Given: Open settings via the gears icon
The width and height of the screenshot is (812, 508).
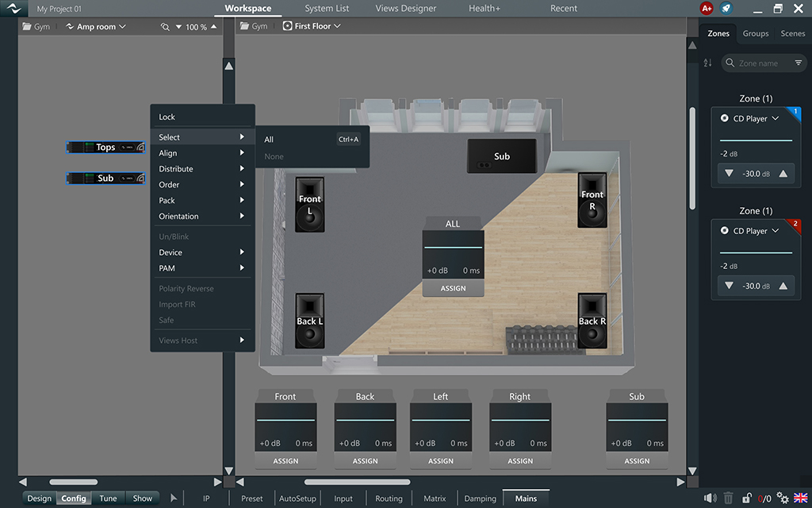Looking at the screenshot, I should point(783,498).
